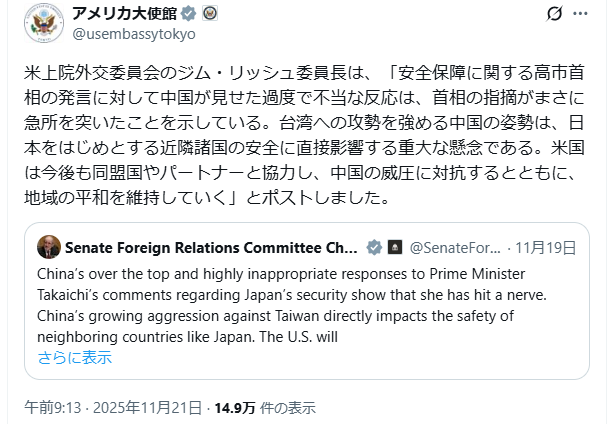This screenshot has height=424, width=608.
Task: Click the 11月19日 date on quoted post
Action: tap(545, 247)
